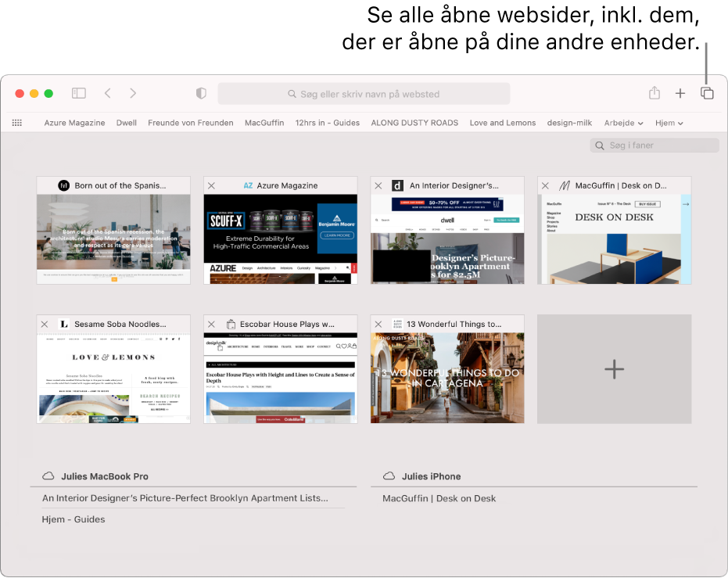The image size is (728, 578).
Task: Open the Born out of the Spanish thumbnail
Action: coord(113,239)
